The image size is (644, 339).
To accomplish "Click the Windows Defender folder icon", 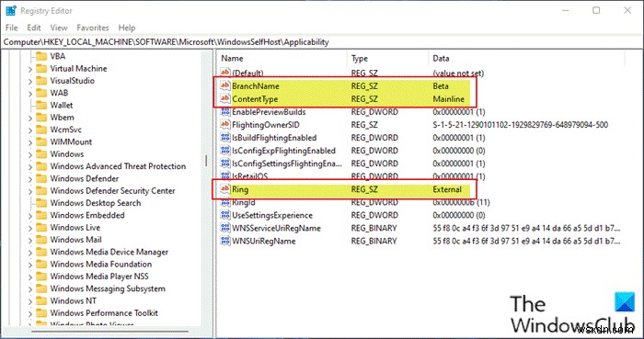I will tap(41, 179).
